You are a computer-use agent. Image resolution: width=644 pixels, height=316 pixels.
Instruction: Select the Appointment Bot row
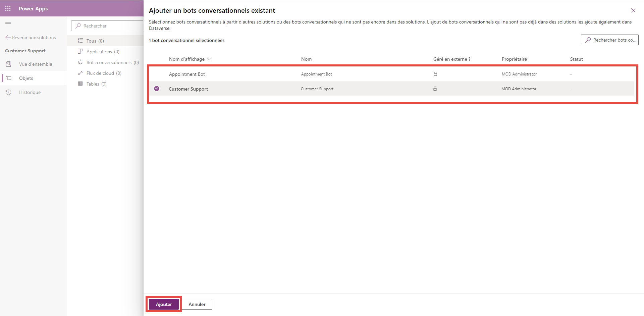click(x=392, y=74)
